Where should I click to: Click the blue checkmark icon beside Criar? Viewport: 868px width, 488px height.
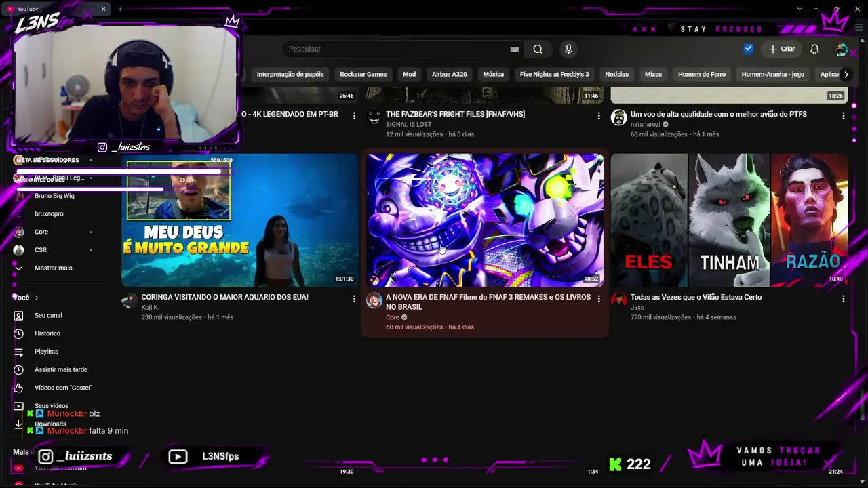[x=748, y=49]
